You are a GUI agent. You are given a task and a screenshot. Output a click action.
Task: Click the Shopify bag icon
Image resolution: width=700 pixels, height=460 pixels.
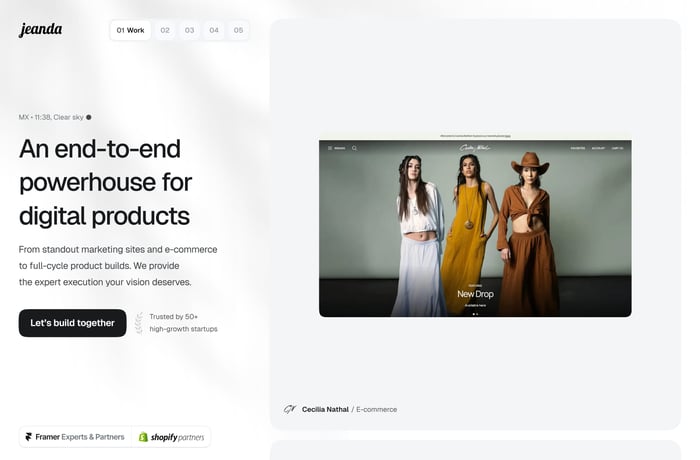(143, 437)
